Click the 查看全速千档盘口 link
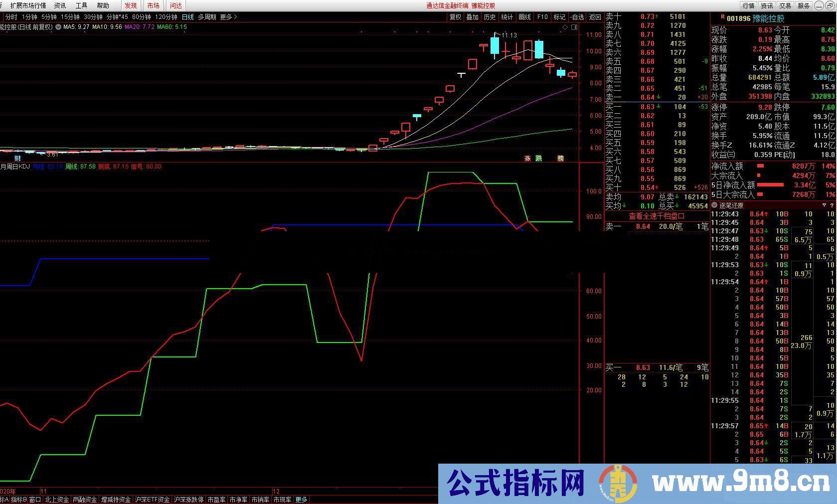Viewport: 837px width, 504px height. tap(656, 216)
